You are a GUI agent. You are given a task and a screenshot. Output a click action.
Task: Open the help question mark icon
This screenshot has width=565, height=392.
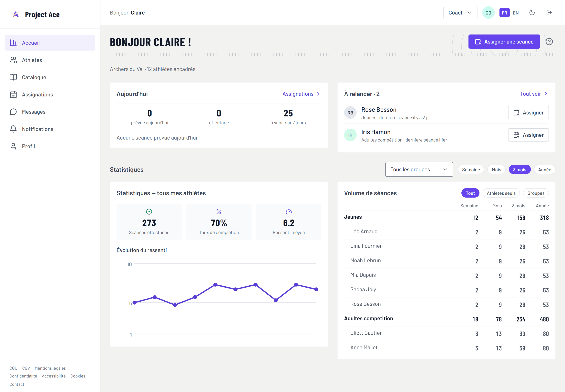click(549, 42)
